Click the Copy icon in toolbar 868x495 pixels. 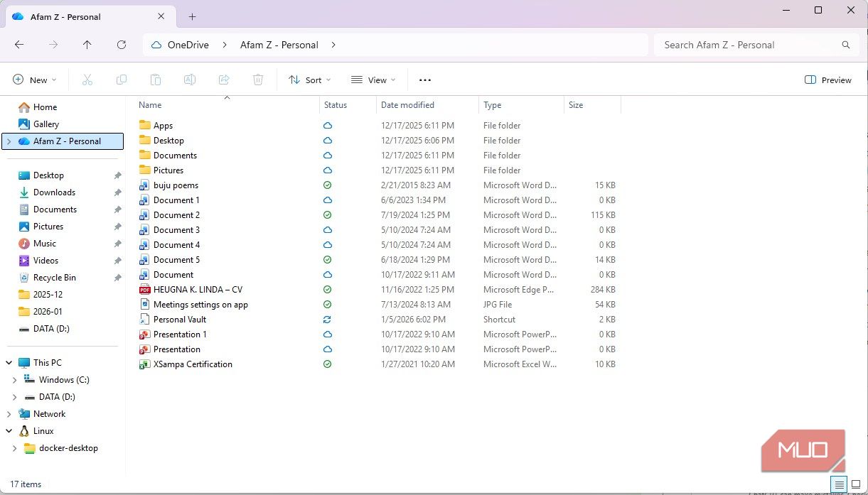click(x=122, y=80)
